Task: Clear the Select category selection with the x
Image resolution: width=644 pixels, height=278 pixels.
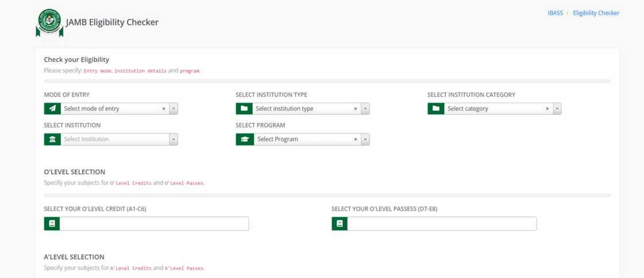Action: (547, 109)
